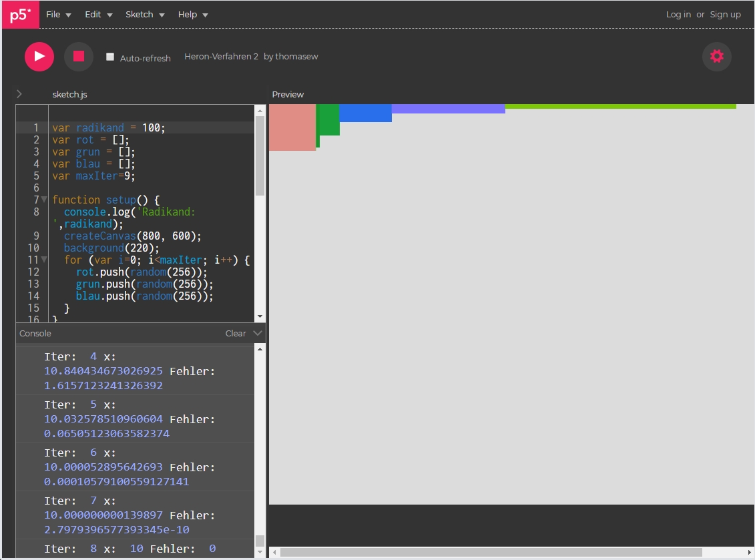The height and width of the screenshot is (560, 755).
Task: Open the settings gear icon
Action: [716, 57]
